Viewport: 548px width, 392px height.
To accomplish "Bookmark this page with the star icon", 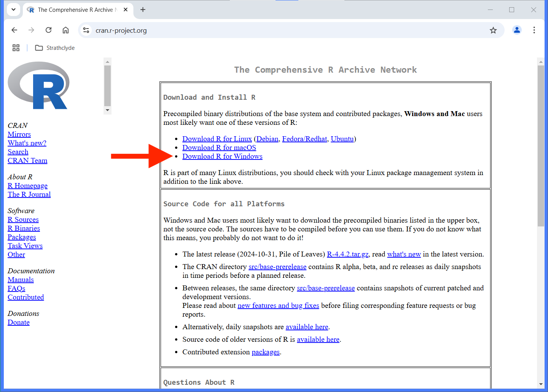I will tap(493, 30).
